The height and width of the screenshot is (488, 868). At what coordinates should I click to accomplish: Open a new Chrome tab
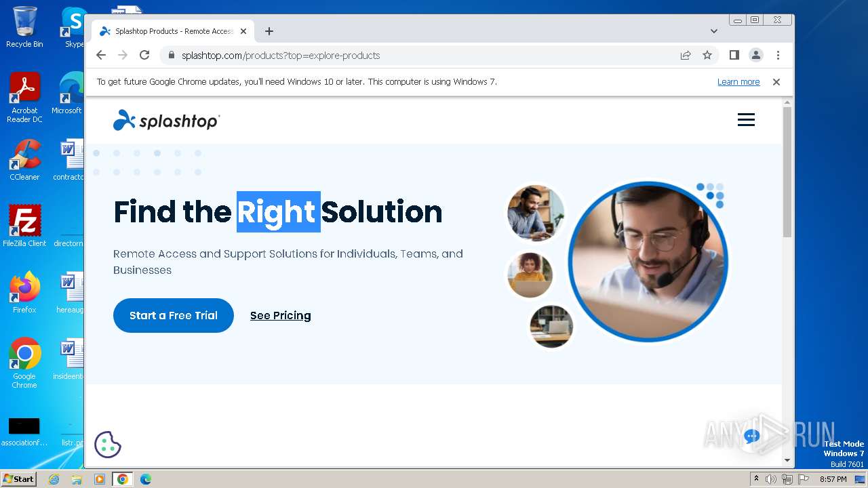[x=269, y=31]
